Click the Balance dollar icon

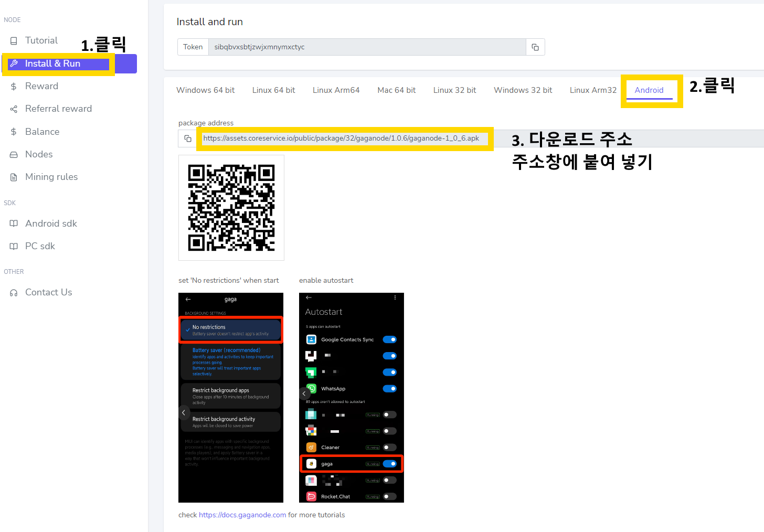(x=14, y=132)
